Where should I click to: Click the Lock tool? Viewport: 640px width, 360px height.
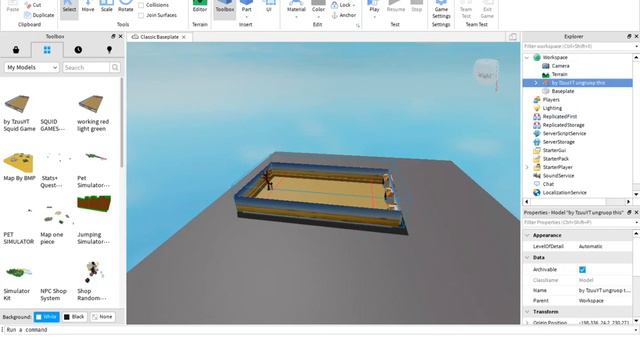point(343,5)
